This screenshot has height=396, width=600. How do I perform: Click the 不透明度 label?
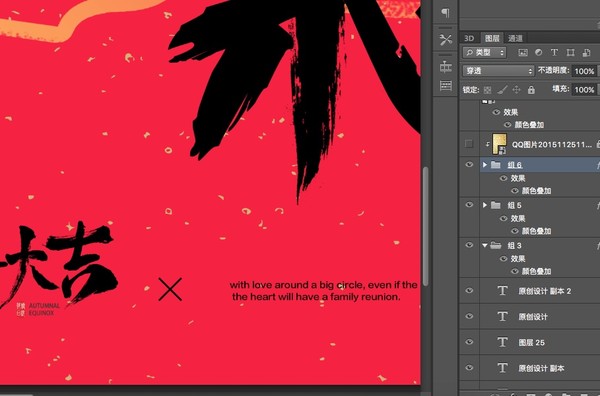coord(554,70)
